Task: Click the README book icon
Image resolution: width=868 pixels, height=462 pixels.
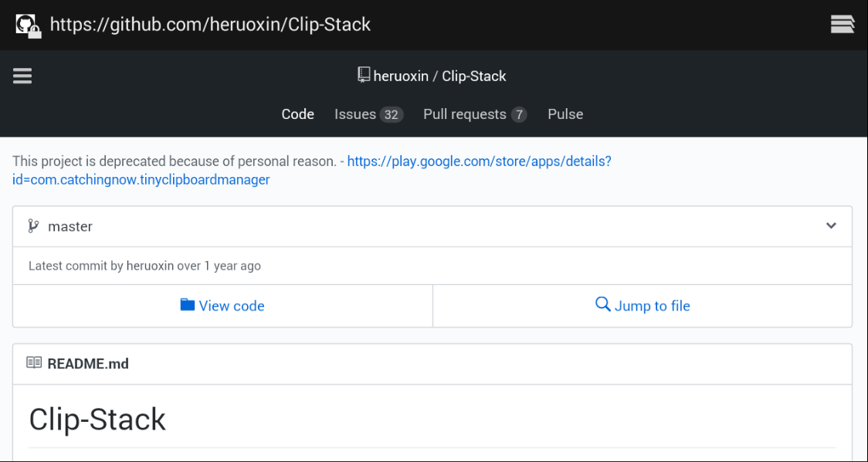Action: tap(34, 363)
